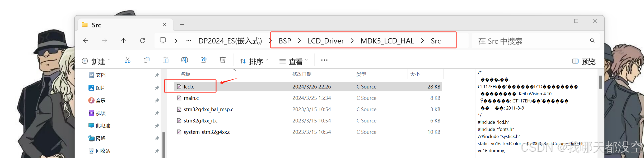Open 视频 in the sidebar

[97, 113]
